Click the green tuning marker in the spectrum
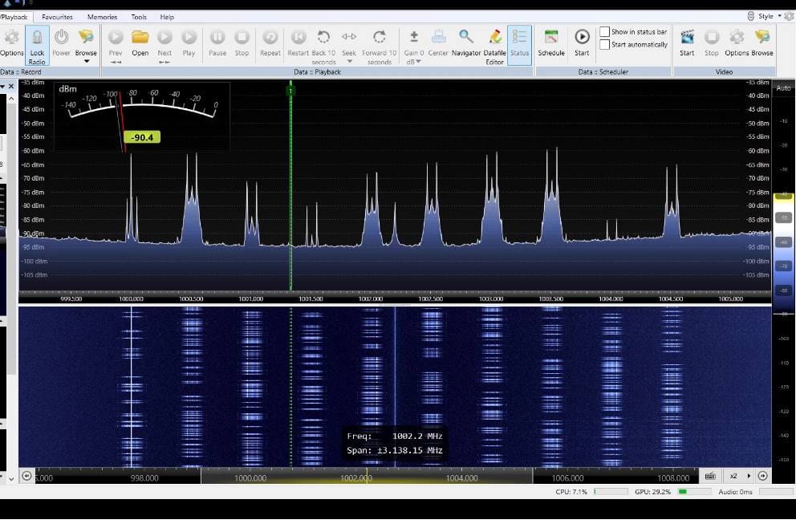This screenshot has width=796, height=532. point(290,91)
